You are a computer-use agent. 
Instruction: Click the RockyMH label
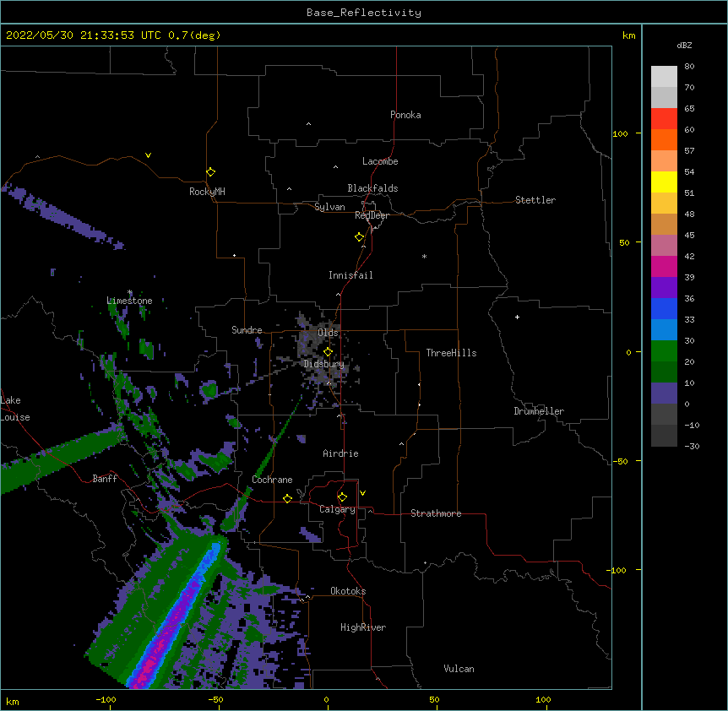207,192
